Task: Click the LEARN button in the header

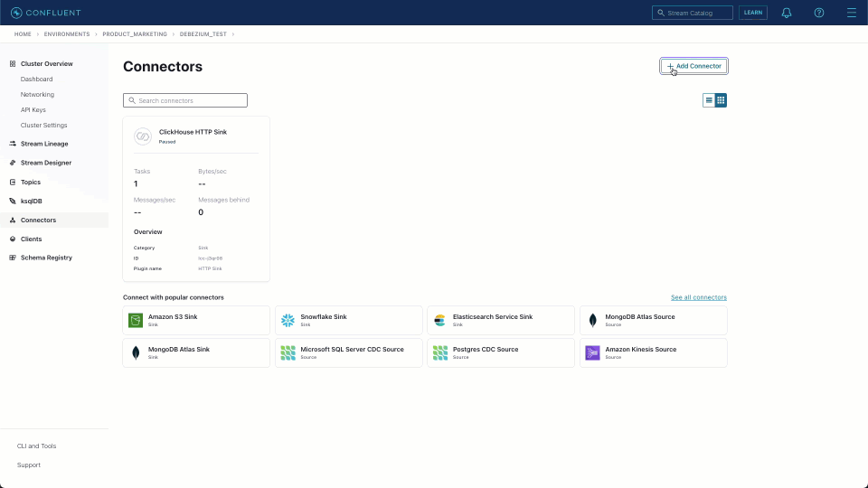Action: pos(753,13)
